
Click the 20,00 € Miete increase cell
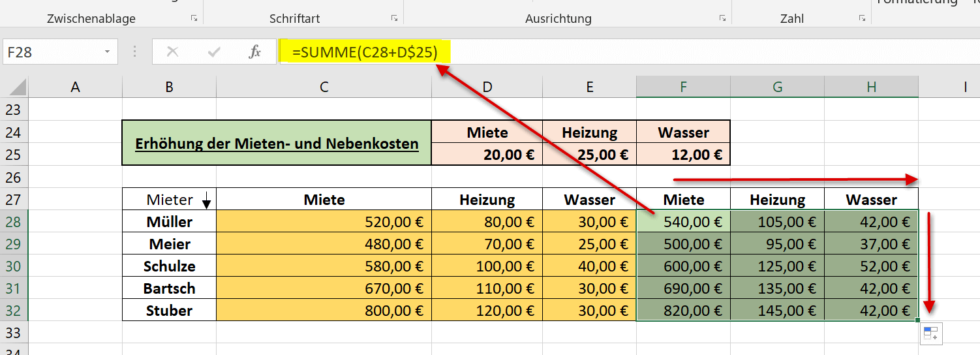point(487,155)
